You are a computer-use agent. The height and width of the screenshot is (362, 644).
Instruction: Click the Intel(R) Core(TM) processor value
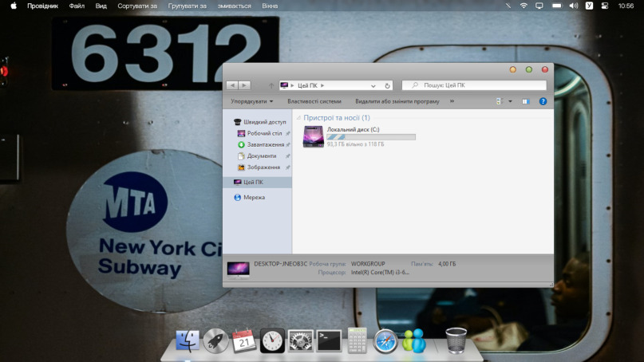point(380,272)
